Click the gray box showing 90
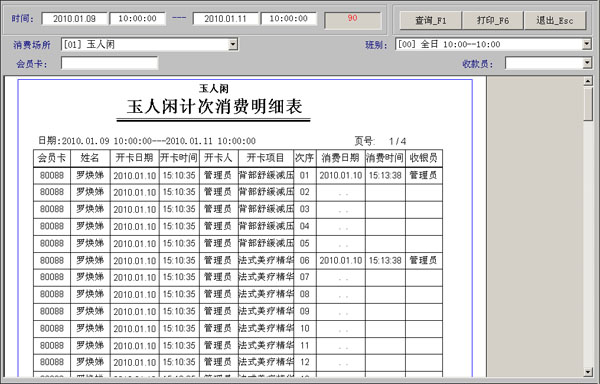Screen dimensions: 600x384 pyautogui.click(x=352, y=20)
